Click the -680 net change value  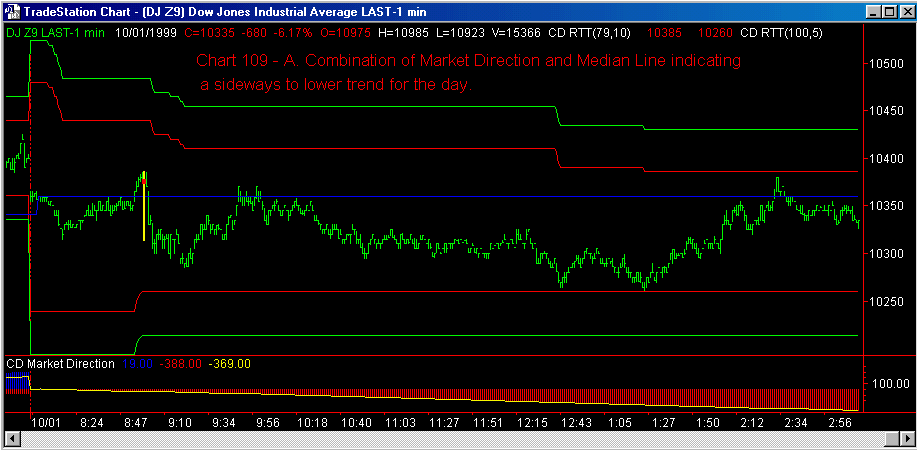253,33
